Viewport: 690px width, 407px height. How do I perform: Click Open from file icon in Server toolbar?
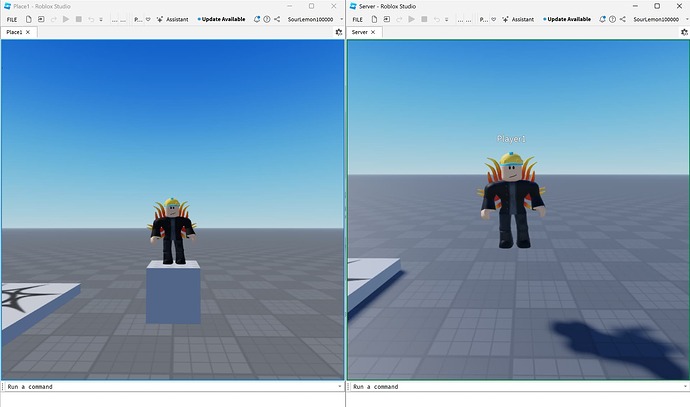coord(386,19)
